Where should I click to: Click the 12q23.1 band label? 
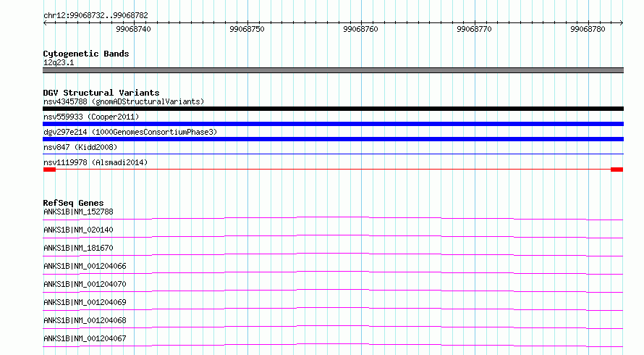point(59,62)
